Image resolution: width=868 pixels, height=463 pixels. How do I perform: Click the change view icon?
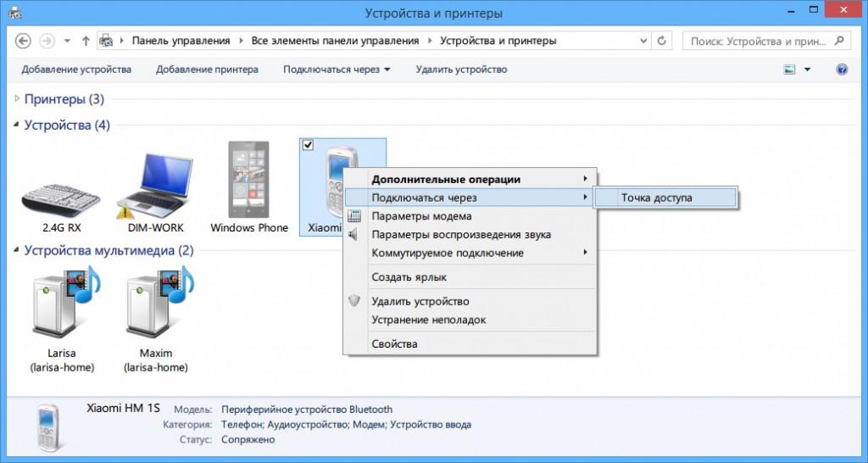tap(789, 70)
